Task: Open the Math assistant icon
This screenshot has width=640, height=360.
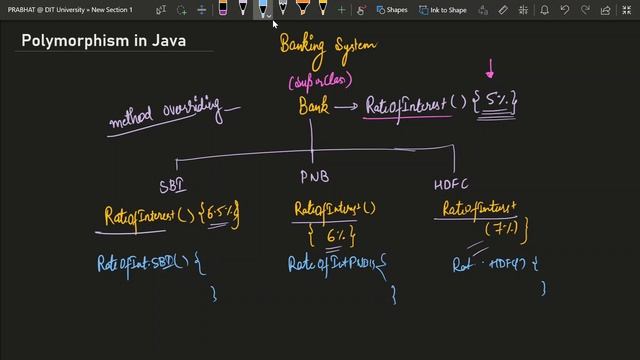Action: pos(523,10)
